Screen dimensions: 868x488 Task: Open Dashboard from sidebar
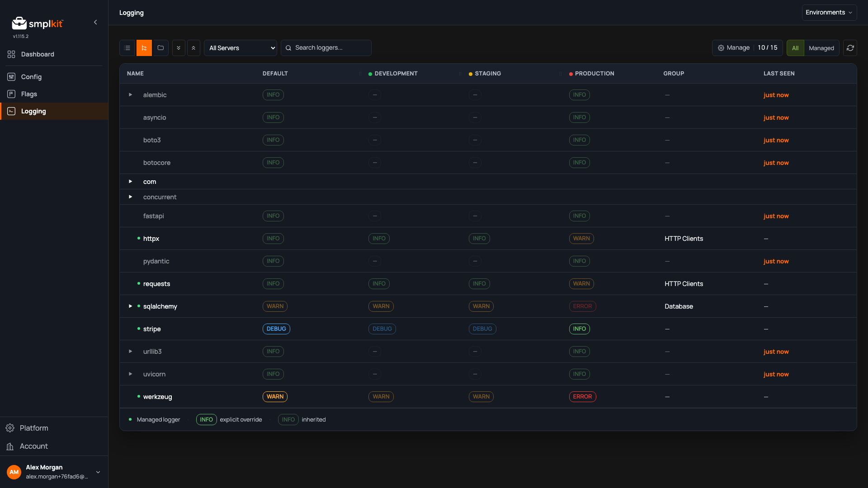(54, 54)
